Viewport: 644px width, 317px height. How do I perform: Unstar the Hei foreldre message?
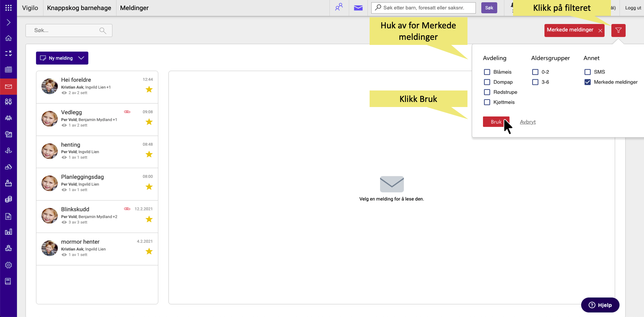[149, 89]
